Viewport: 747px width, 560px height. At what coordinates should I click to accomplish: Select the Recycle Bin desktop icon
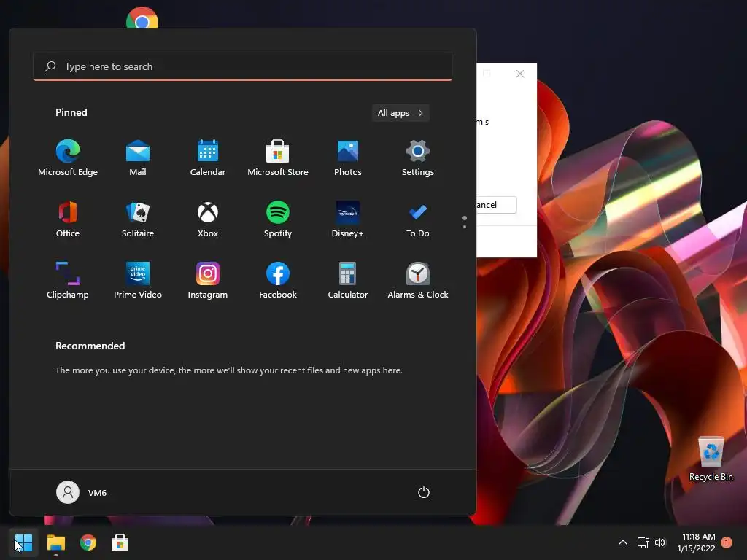pos(711,459)
